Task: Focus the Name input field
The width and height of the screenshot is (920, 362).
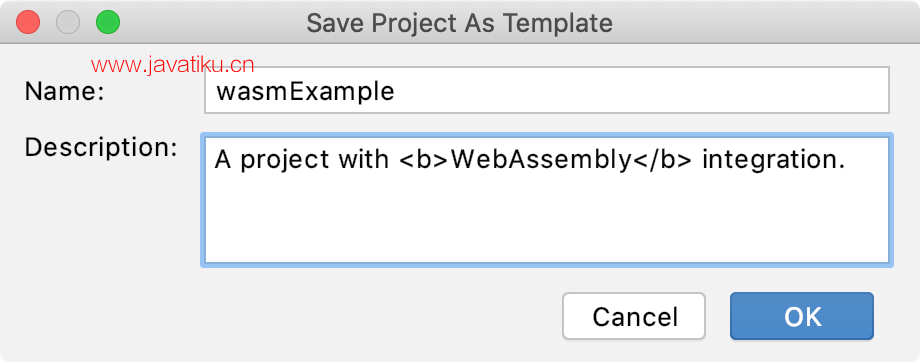Action: point(547,90)
